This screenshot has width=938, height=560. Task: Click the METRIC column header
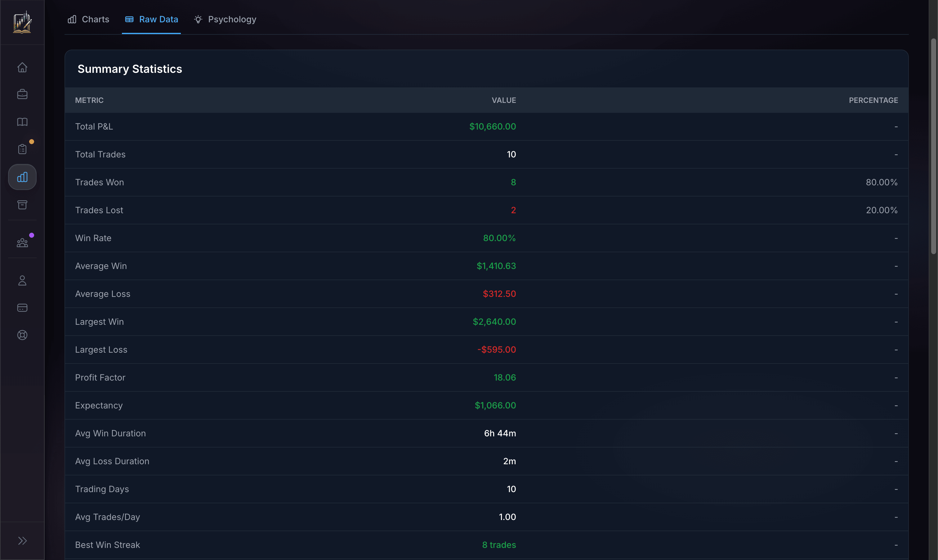pyautogui.click(x=89, y=100)
